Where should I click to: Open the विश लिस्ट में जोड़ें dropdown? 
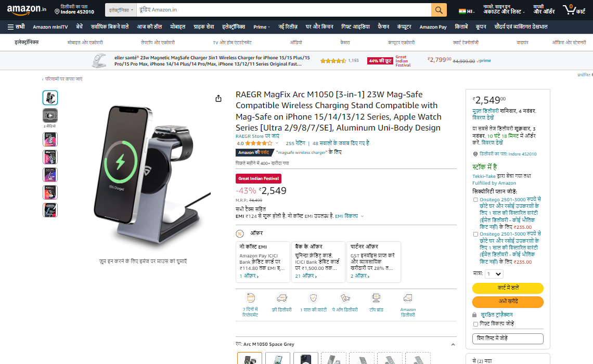click(x=508, y=339)
